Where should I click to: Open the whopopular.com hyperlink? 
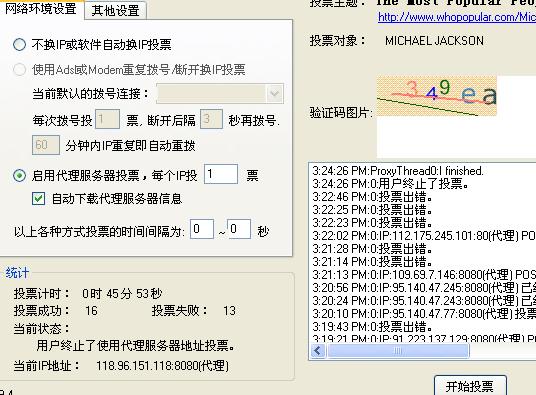(457, 17)
